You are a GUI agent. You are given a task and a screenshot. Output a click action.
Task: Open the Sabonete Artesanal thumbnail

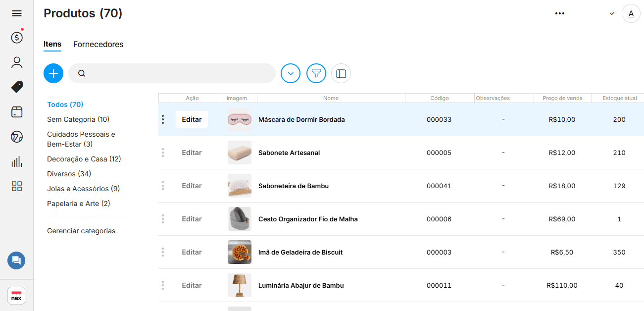click(240, 153)
